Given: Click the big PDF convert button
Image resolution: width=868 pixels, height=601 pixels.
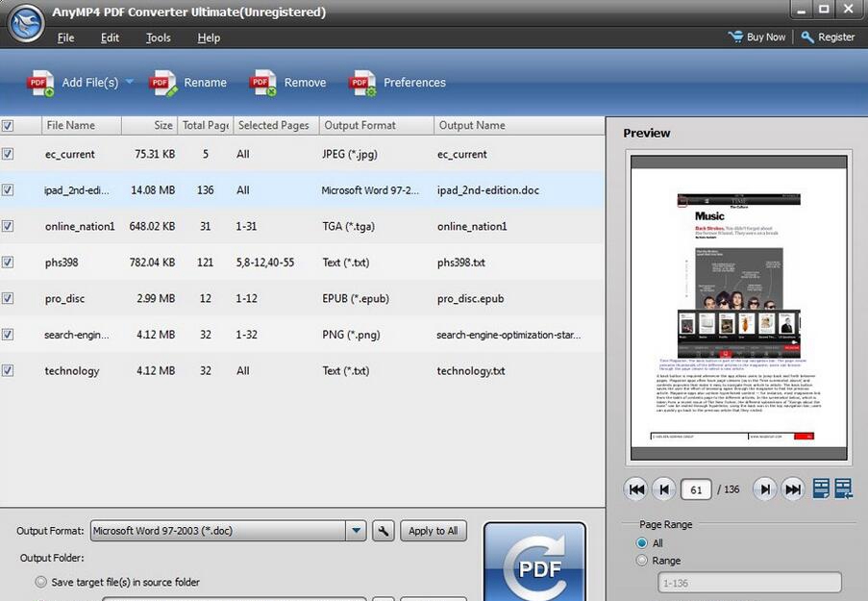Looking at the screenshot, I should [534, 562].
